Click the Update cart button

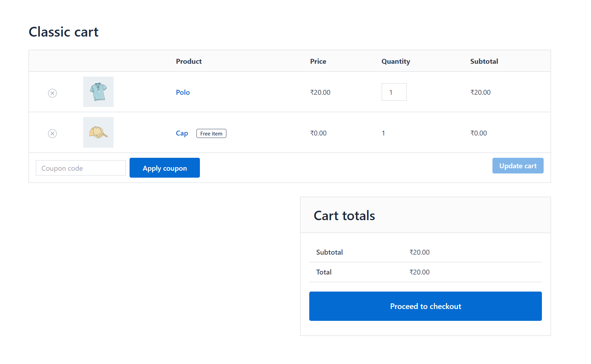pyautogui.click(x=518, y=166)
